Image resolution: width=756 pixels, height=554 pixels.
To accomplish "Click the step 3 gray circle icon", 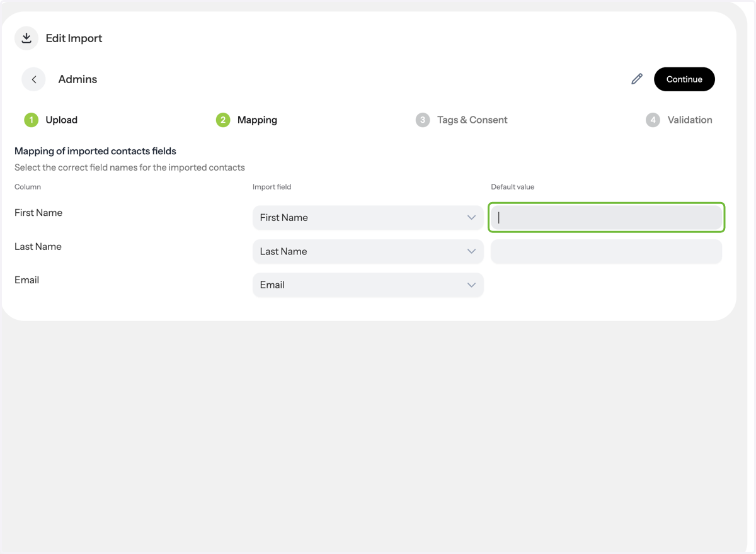I will click(x=423, y=120).
